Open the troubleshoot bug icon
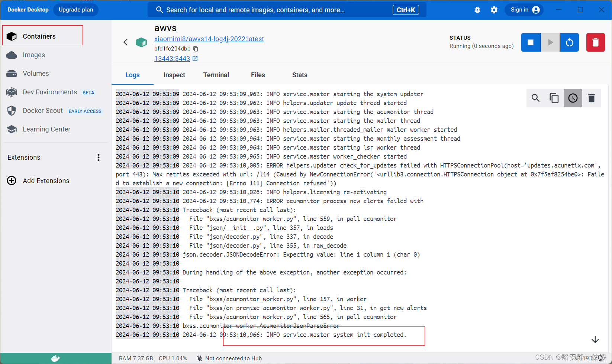The width and height of the screenshot is (612, 364). click(477, 10)
